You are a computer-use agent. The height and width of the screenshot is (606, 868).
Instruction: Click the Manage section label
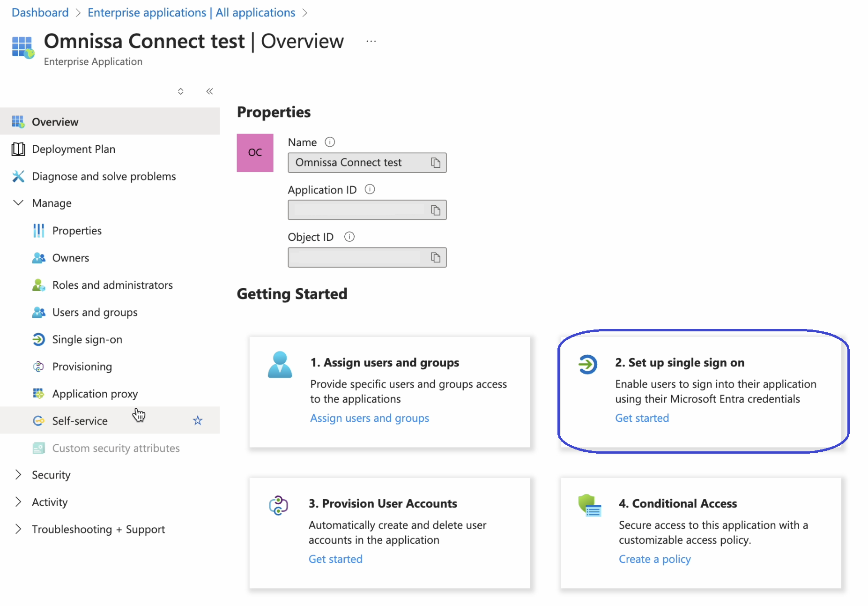(x=52, y=203)
